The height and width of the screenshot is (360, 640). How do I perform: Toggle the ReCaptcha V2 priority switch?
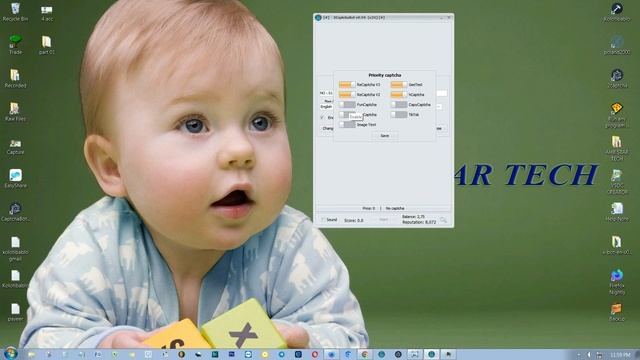[x=347, y=94]
